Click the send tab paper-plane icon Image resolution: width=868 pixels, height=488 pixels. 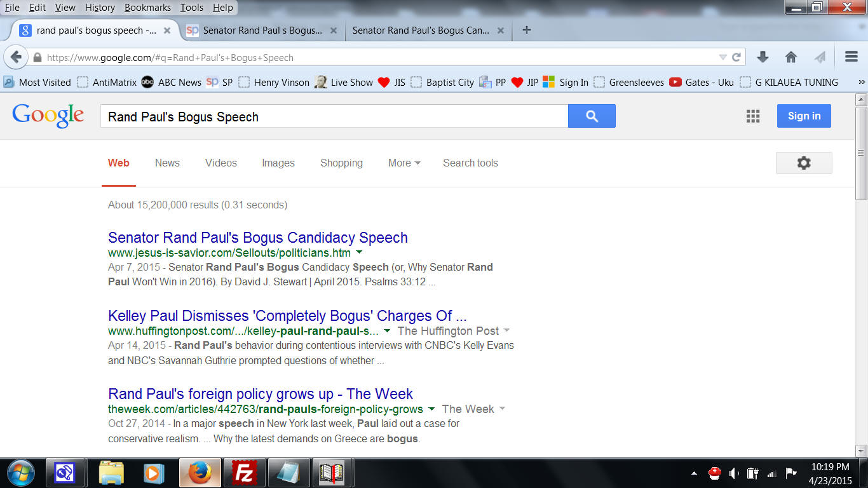pyautogui.click(x=820, y=57)
